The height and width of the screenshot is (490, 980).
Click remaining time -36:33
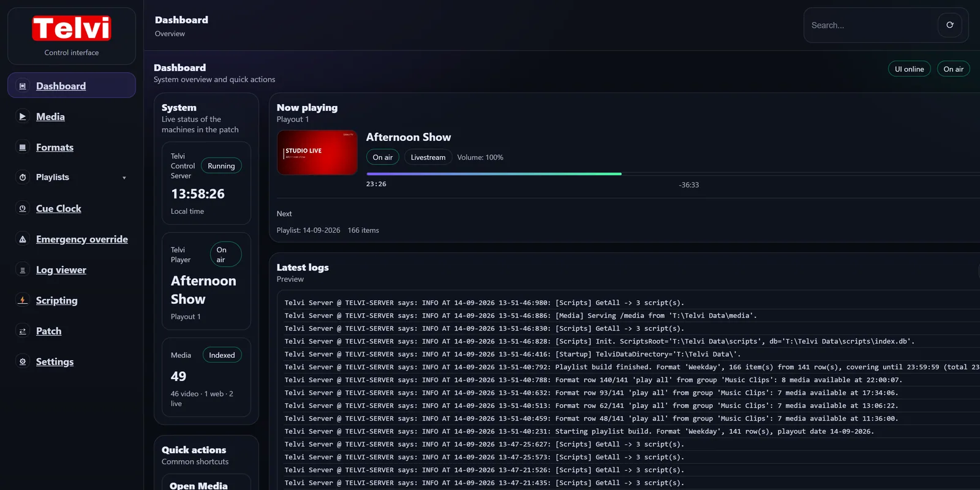coord(688,185)
